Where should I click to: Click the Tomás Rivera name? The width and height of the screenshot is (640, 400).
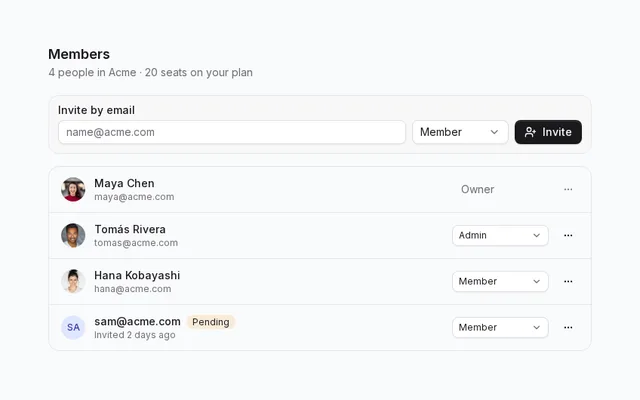pyautogui.click(x=130, y=229)
